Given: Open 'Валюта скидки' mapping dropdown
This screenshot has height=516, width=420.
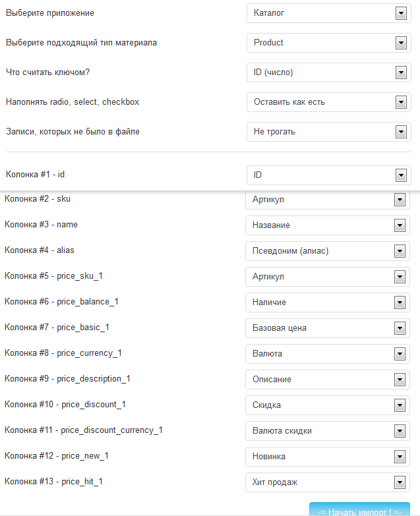Looking at the screenshot, I should [x=328, y=431].
